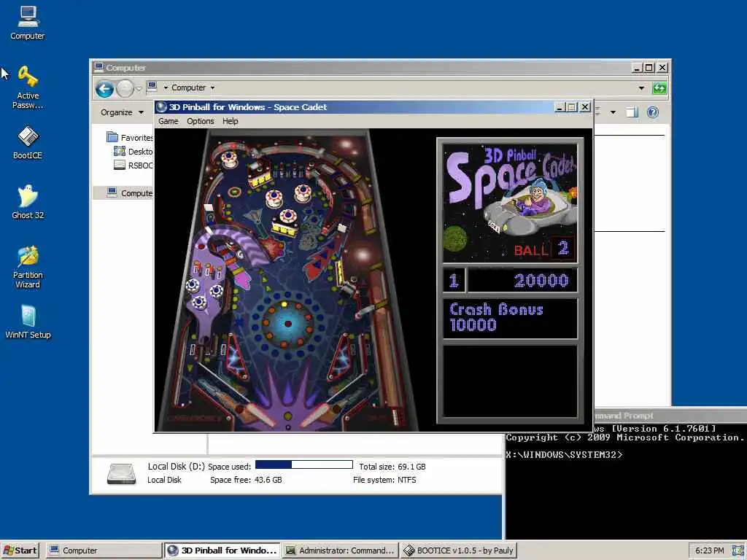Select Computer in navigation tree

(130, 192)
